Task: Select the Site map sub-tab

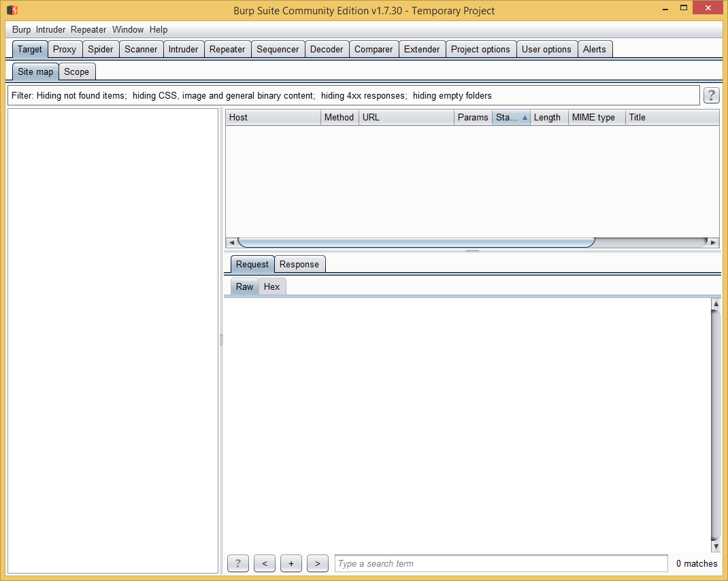Action: point(35,71)
